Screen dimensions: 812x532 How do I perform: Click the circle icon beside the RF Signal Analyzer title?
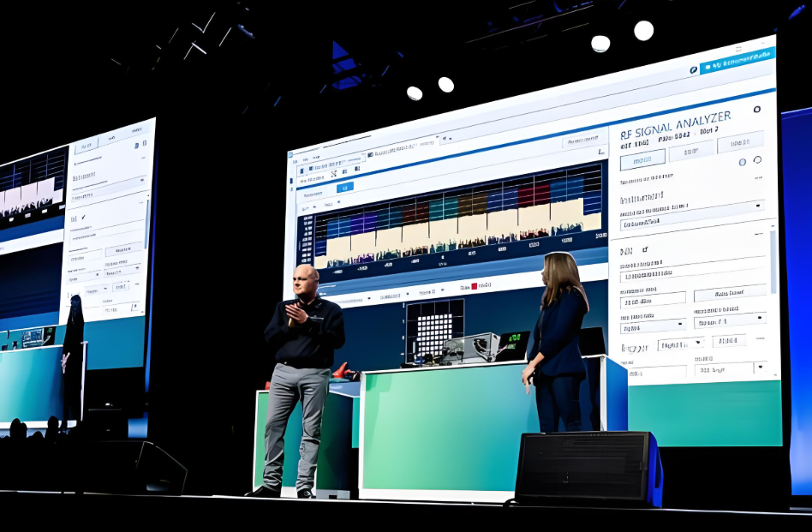[x=756, y=110]
